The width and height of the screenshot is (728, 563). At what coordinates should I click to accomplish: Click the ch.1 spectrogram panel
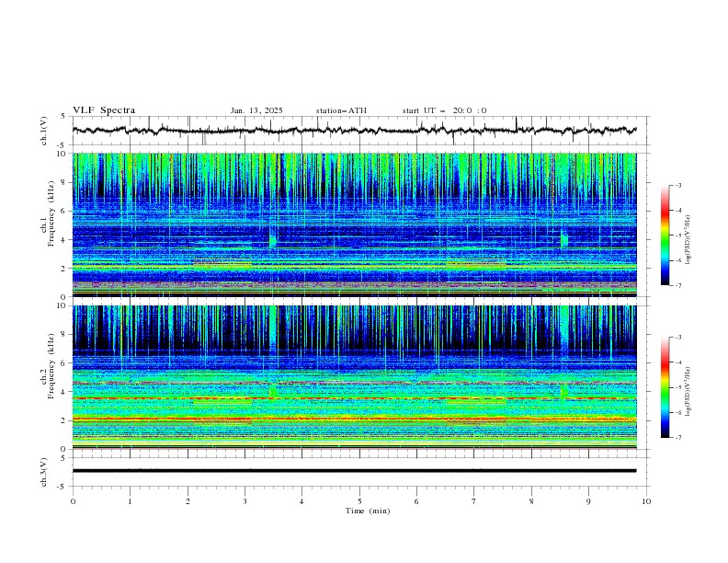click(354, 224)
